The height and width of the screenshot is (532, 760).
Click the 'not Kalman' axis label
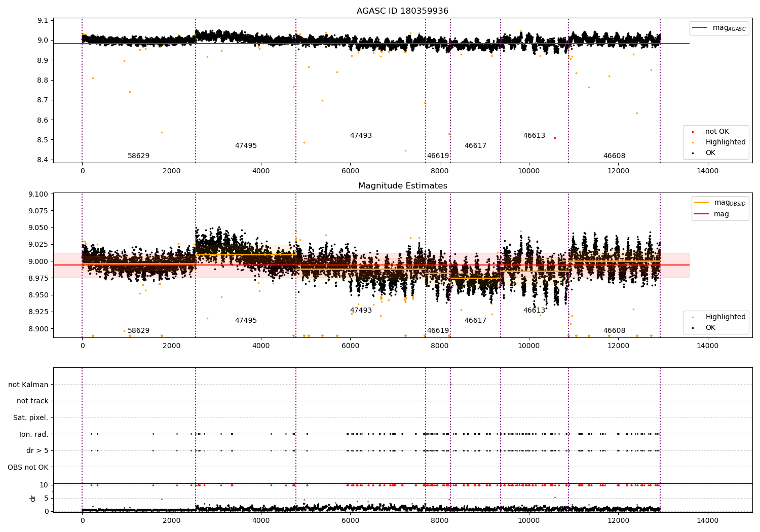28,385
